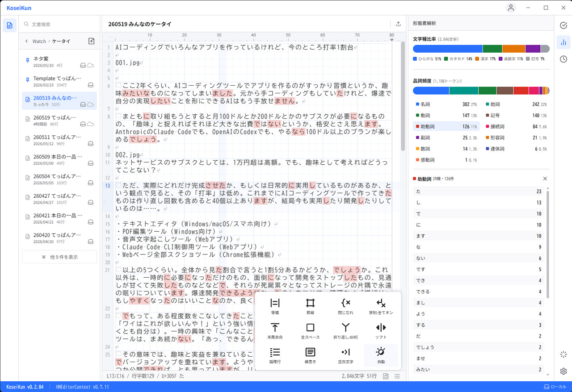The image size is (572, 392).
Task: Click the 260519 みんなのケータイ document title
Action: pyautogui.click(x=140, y=24)
